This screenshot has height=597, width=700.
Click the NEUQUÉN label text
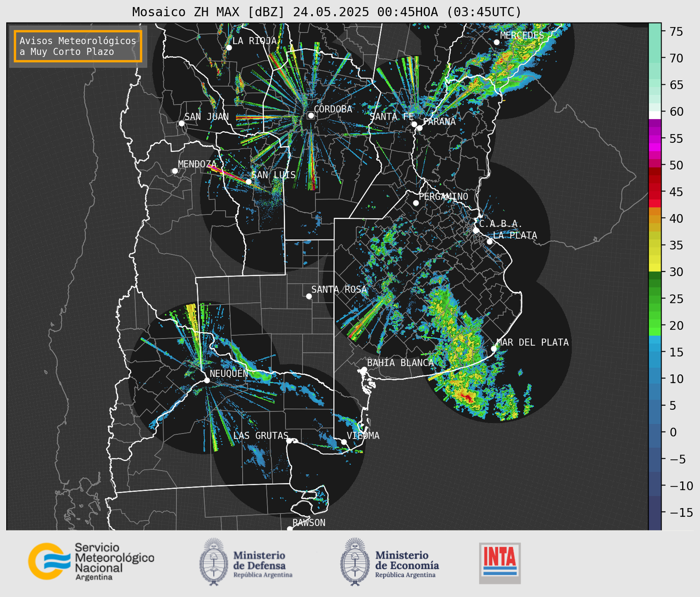[x=229, y=373]
